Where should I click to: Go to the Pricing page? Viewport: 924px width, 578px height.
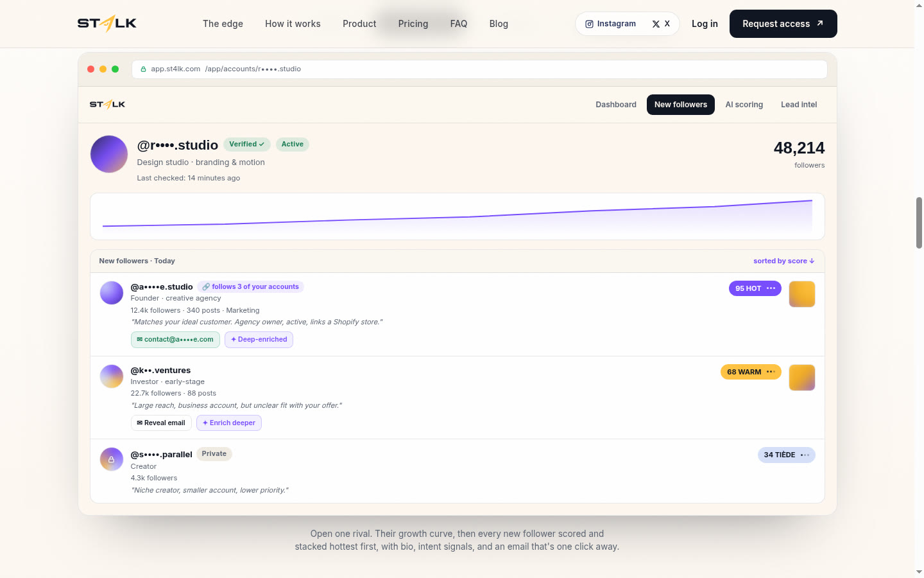point(413,24)
